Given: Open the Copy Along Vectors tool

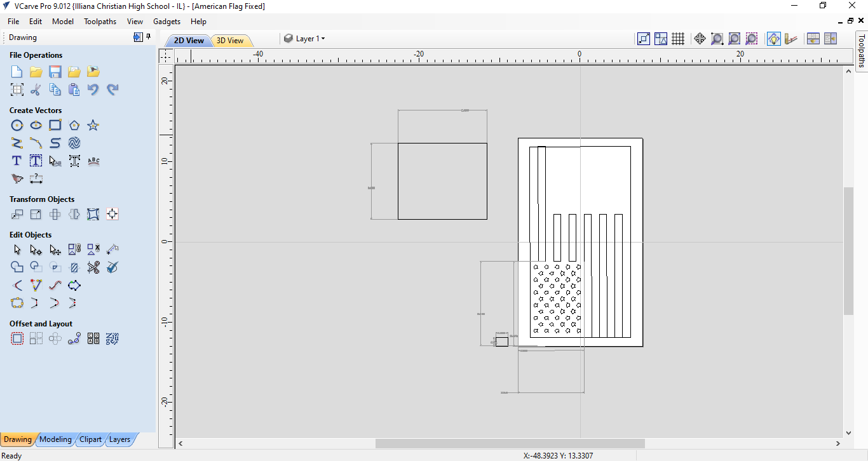Looking at the screenshot, I should coord(74,338).
